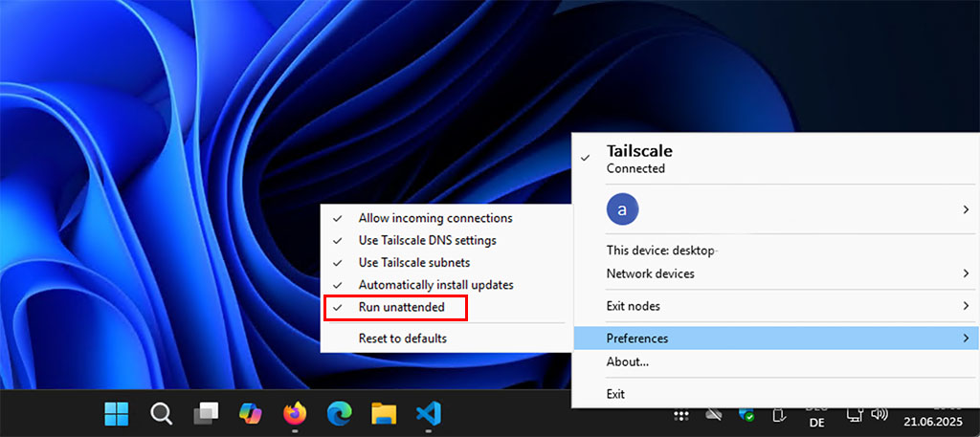Viewport: 980px width, 437px height.
Task: Click This device: desktop entry
Action: [776, 251]
